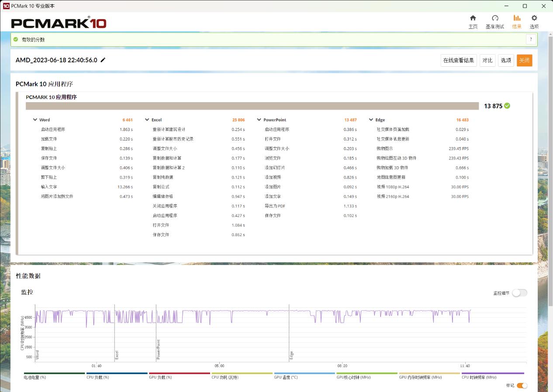Click the PCMark 10 logo
The image size is (553, 392).
click(59, 23)
